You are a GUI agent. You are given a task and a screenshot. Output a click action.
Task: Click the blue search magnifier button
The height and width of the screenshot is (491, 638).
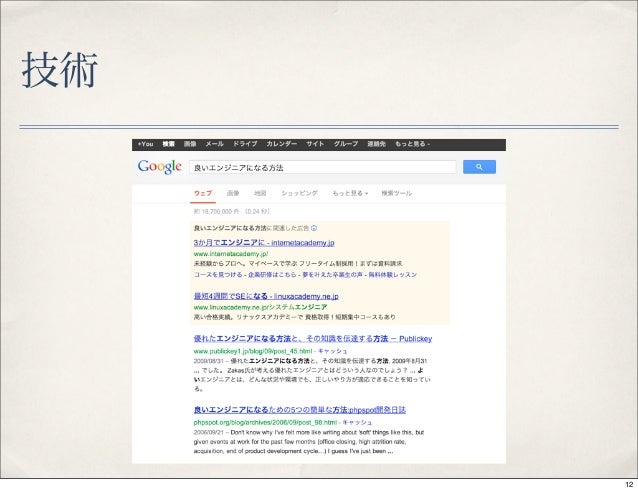click(x=479, y=167)
